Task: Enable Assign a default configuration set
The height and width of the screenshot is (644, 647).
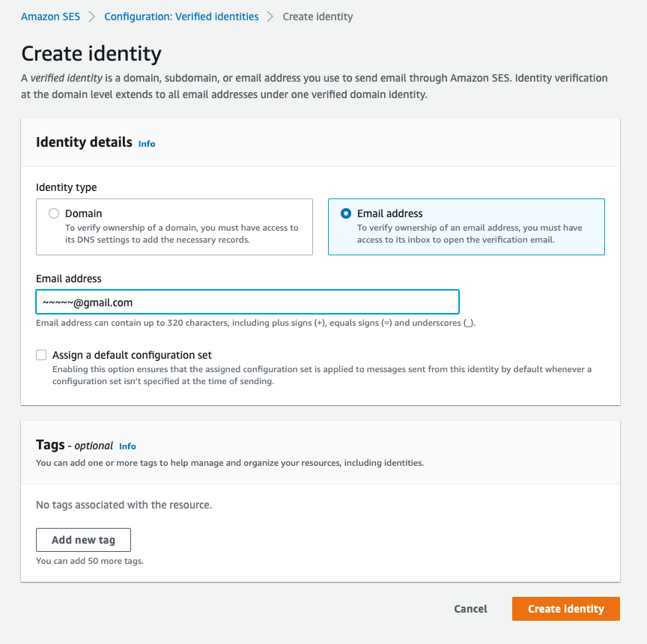Action: pos(41,354)
